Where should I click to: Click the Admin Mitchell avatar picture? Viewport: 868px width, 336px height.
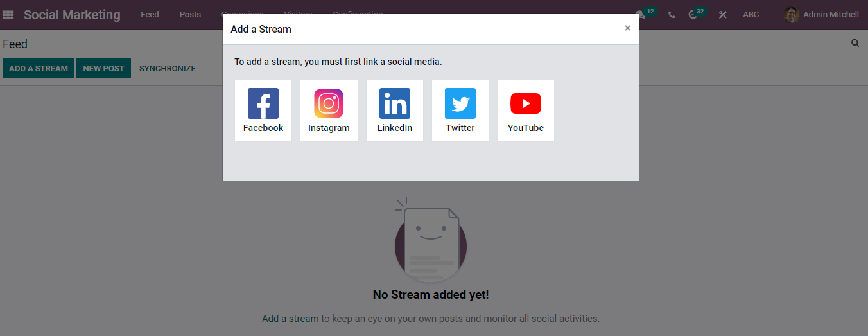click(x=791, y=14)
